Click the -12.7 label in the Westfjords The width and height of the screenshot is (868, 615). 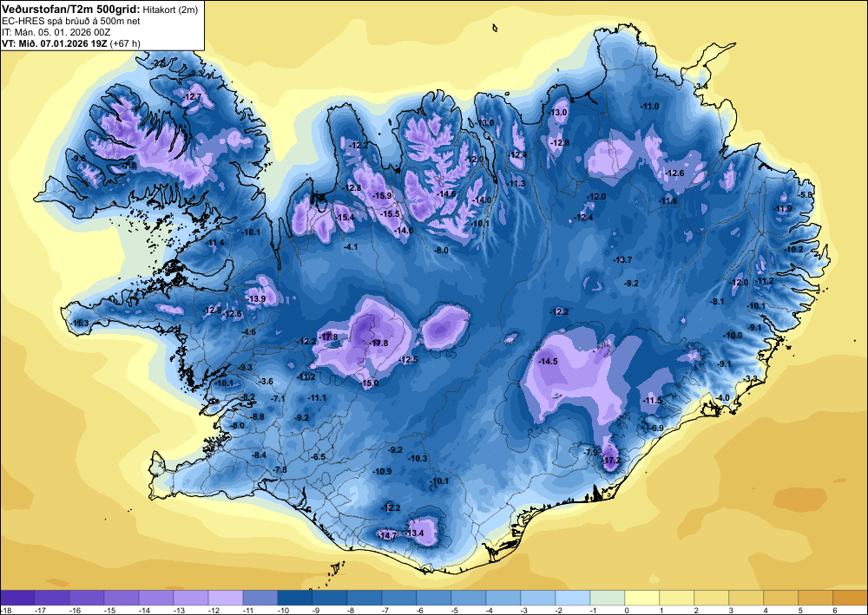point(192,97)
